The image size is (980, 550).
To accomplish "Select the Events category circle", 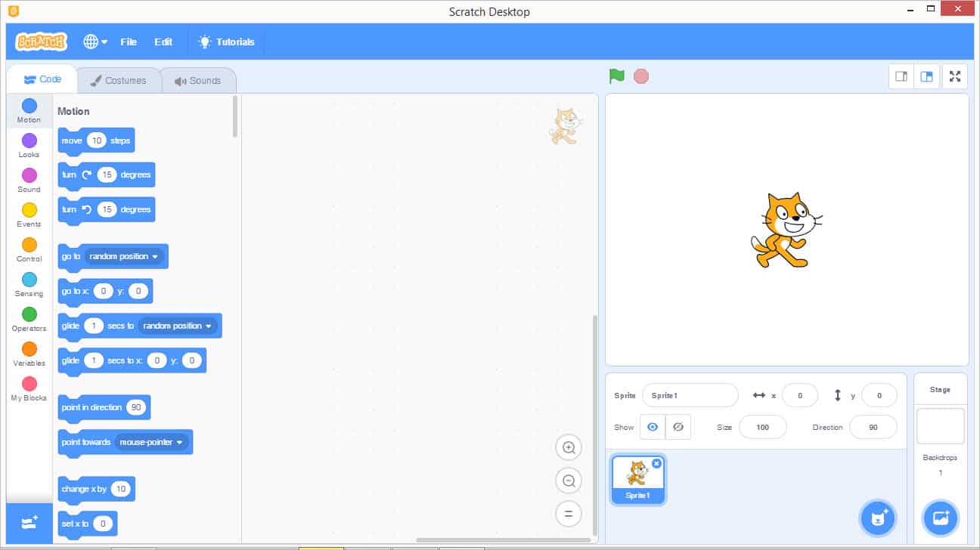I will pyautogui.click(x=29, y=210).
